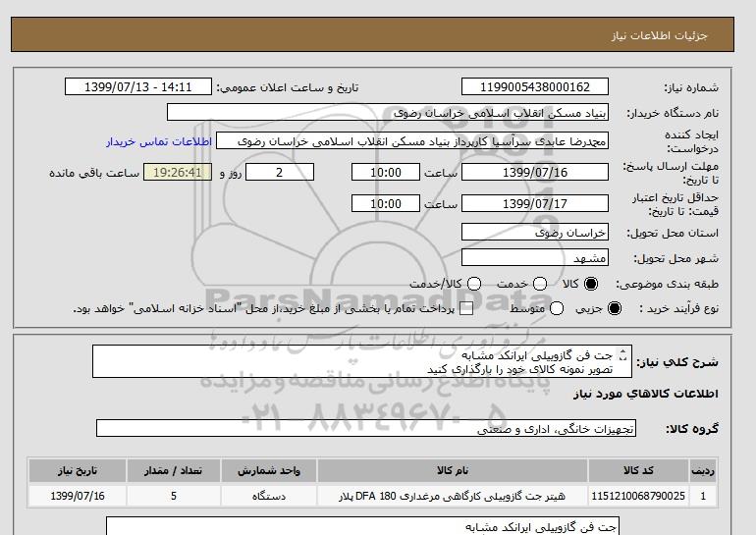Click the response deadline date 1399/07/16 field
The height and width of the screenshot is (535, 756).
pyautogui.click(x=535, y=172)
